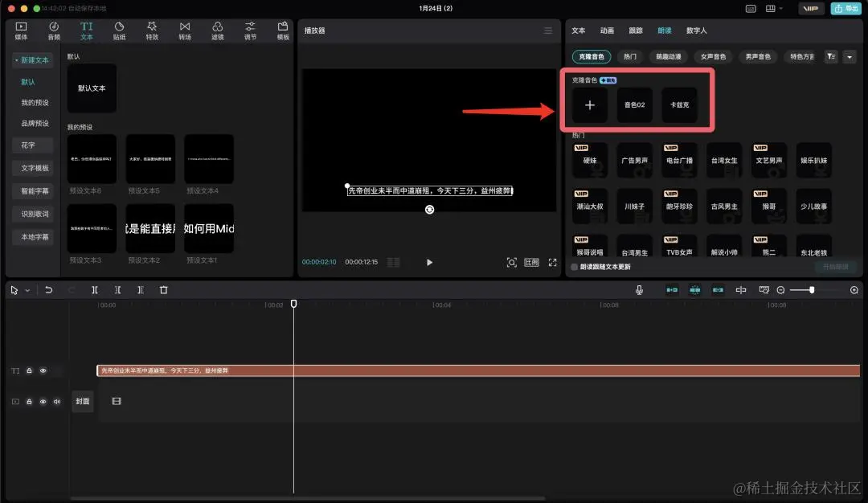This screenshot has height=503, width=868.
Task: Click the timeline zoom-out minus icon
Action: [780, 290]
